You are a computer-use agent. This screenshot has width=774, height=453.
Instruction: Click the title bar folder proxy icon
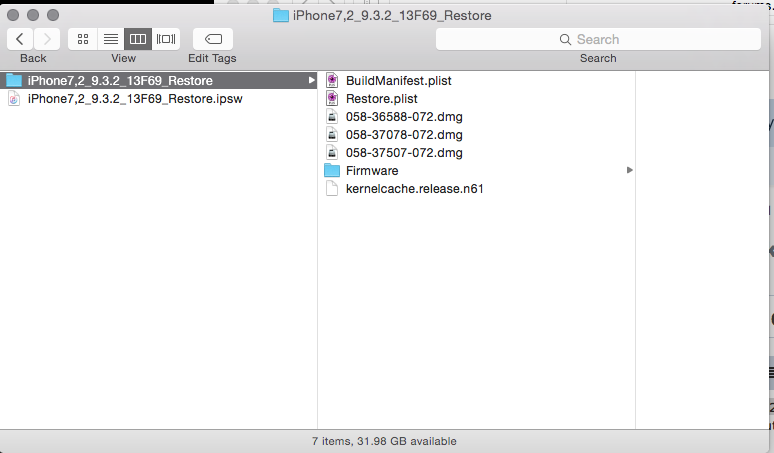(281, 15)
